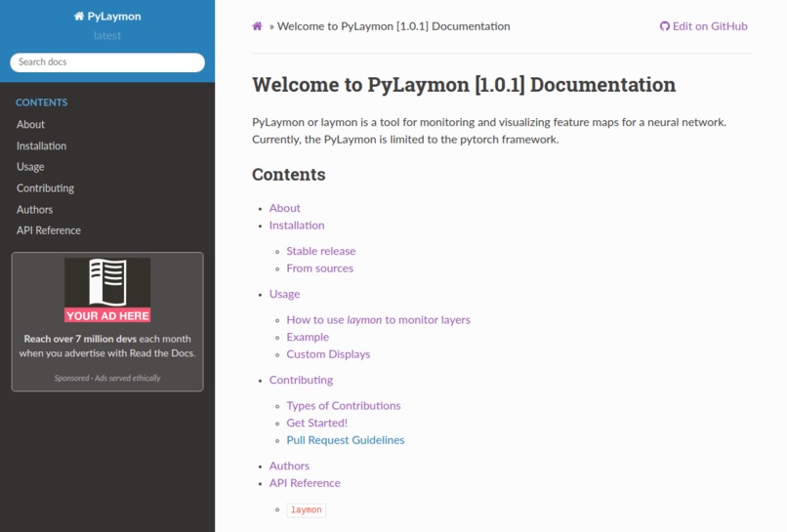The image size is (787, 532).
Task: Click the latest version label
Action: click(x=107, y=36)
